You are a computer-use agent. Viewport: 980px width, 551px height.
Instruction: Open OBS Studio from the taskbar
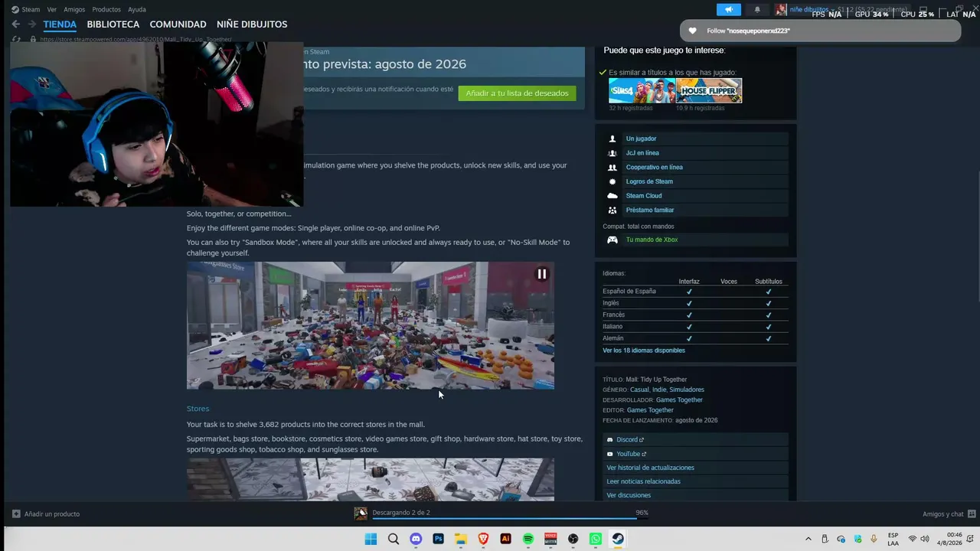573,539
